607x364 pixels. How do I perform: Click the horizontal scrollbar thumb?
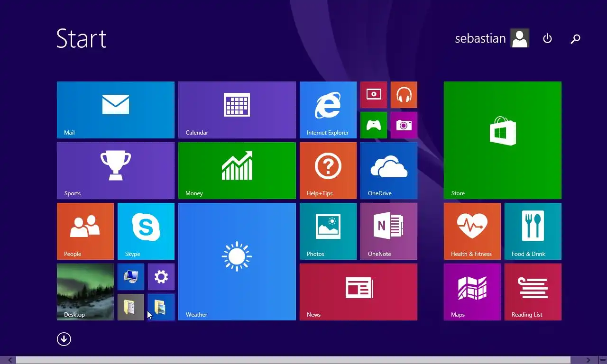pos(293,360)
